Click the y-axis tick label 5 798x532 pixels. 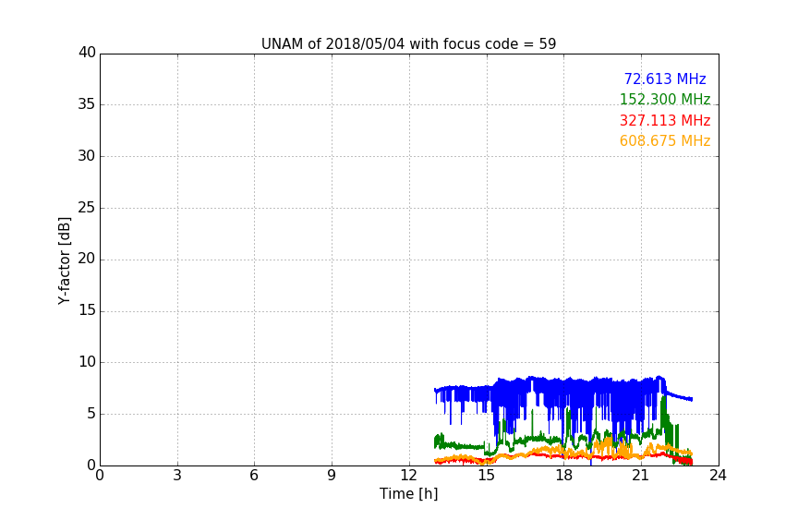tap(91, 414)
